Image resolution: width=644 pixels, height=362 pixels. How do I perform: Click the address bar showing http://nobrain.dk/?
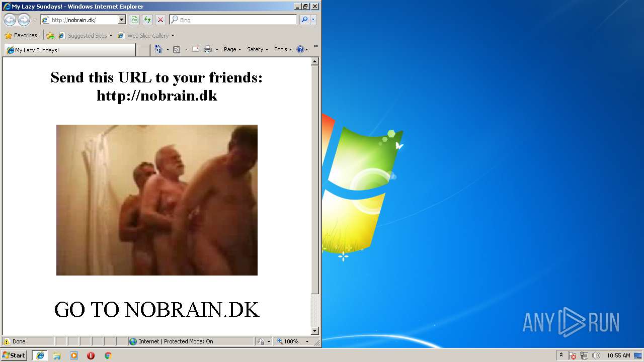coord(79,20)
